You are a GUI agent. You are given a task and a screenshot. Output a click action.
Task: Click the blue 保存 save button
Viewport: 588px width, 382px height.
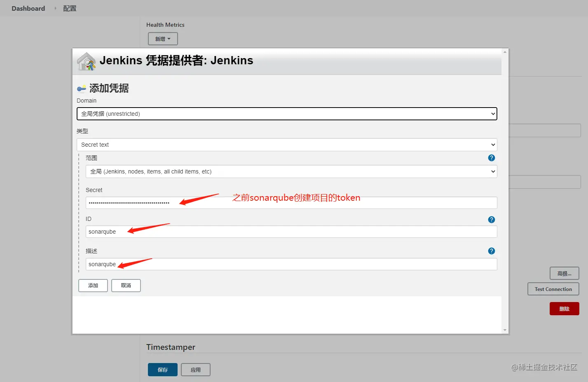[163, 370]
